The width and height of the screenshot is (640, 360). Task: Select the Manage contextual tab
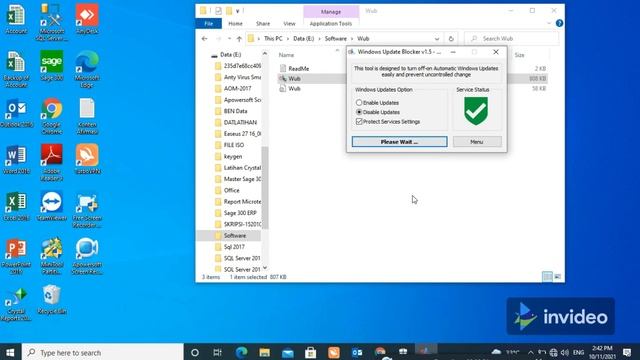331,12
